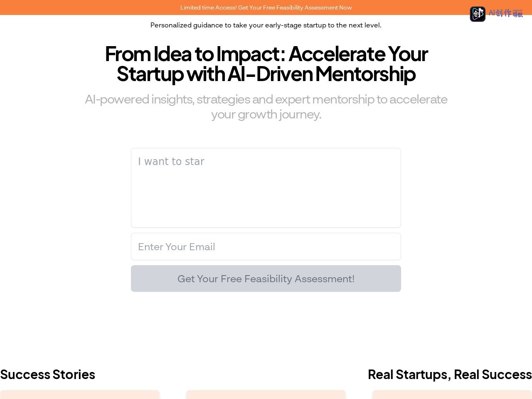Screen dimensions: 532x399
Task: Click into the Enter Your Email field
Action: [266, 246]
